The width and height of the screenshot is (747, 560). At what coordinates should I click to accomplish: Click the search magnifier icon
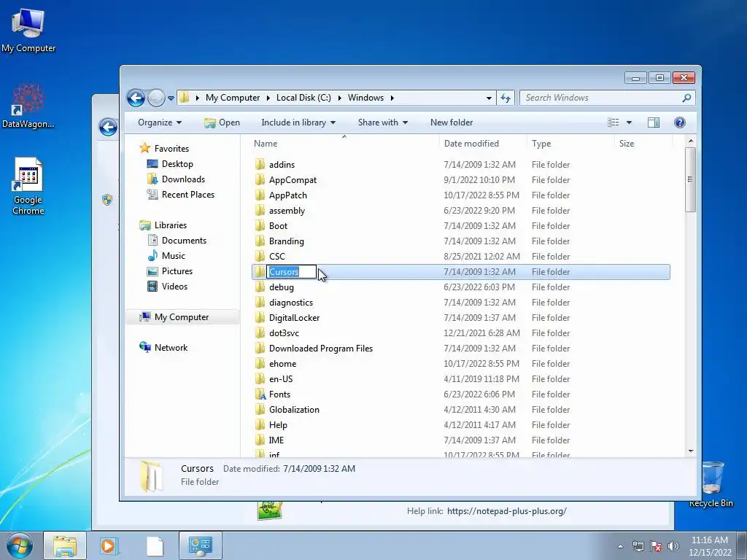(x=686, y=98)
